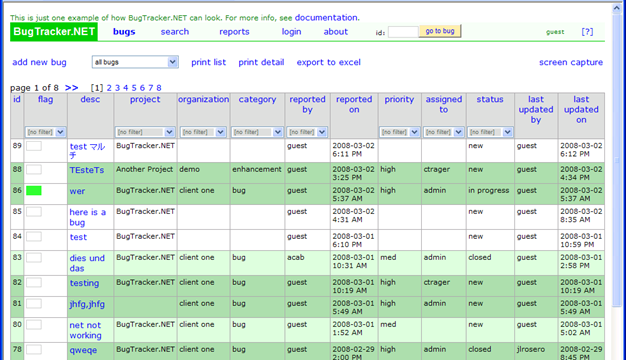Image resolution: width=626 pixels, height=360 pixels.
Task: Open bug titled jhfg,jhfg
Action: pyautogui.click(x=87, y=304)
